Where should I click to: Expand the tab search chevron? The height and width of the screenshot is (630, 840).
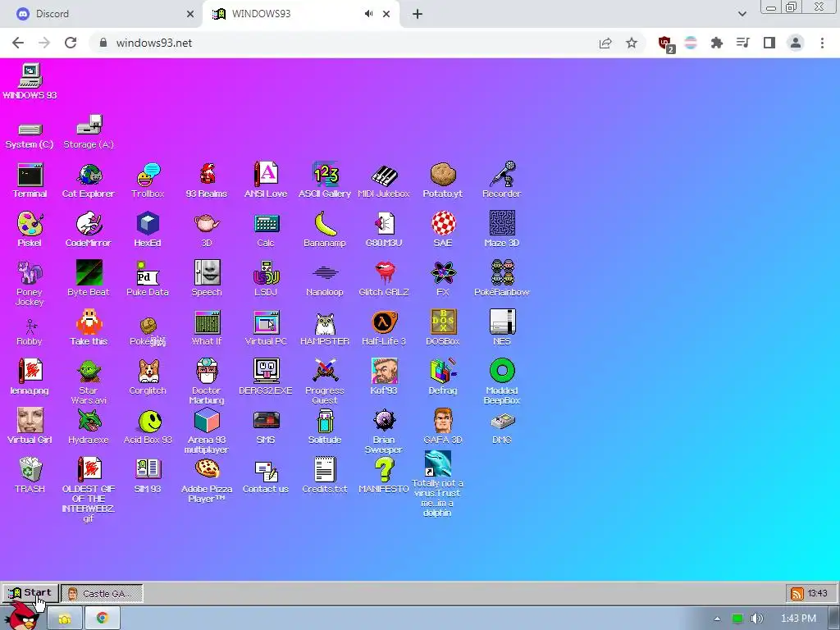(742, 14)
